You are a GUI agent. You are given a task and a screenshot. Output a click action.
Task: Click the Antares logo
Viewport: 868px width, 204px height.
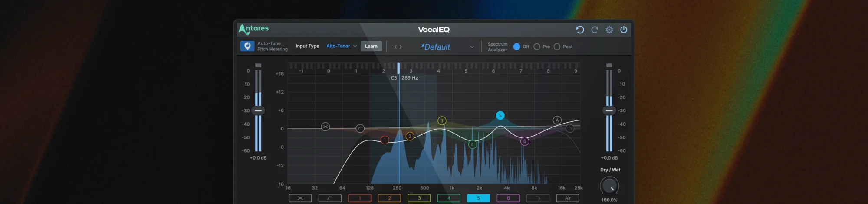pos(254,29)
